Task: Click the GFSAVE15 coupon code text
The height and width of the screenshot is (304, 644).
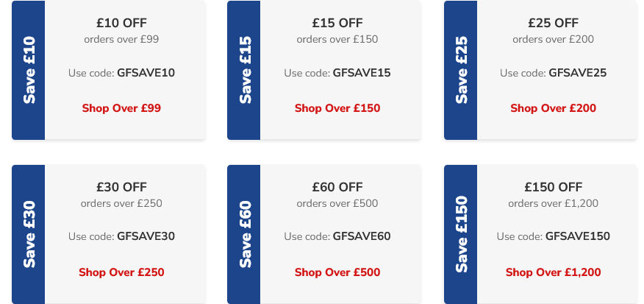Action: [x=362, y=73]
